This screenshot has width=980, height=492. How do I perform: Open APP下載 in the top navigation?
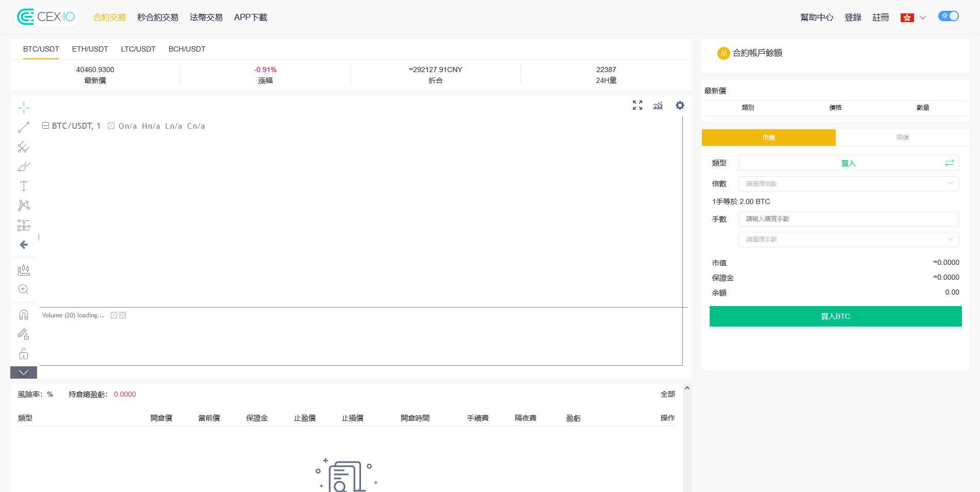251,18
